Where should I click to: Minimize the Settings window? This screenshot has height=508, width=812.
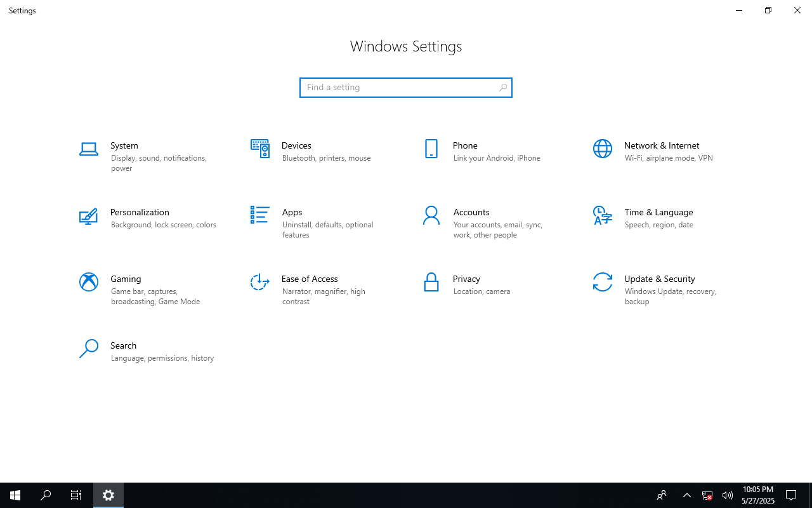[x=739, y=10]
